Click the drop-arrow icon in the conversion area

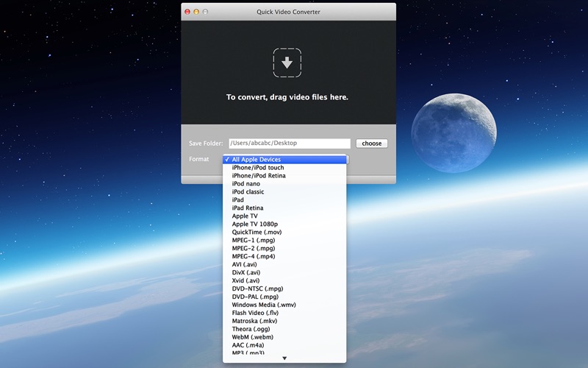(287, 63)
